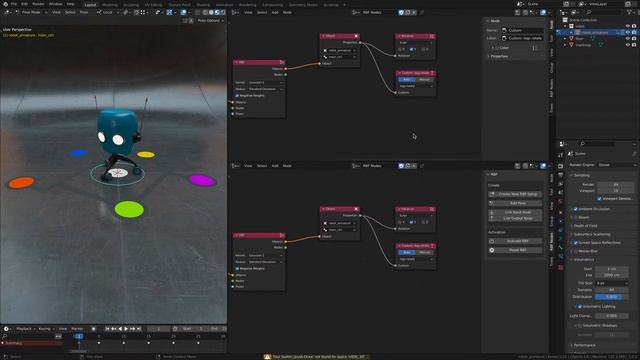Open the Tile Size dropdown
The width and height of the screenshot is (640, 360).
tap(611, 283)
